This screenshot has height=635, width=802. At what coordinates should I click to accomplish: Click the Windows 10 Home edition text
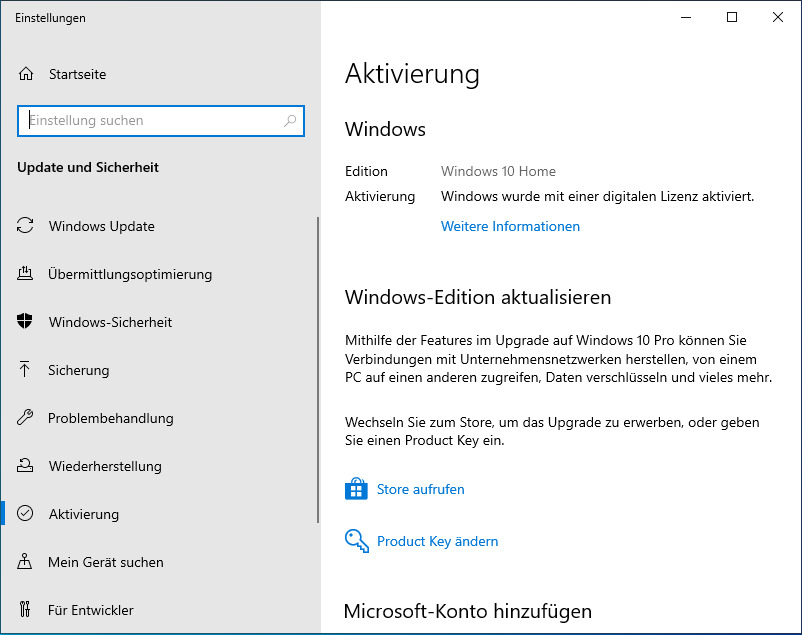coord(498,171)
